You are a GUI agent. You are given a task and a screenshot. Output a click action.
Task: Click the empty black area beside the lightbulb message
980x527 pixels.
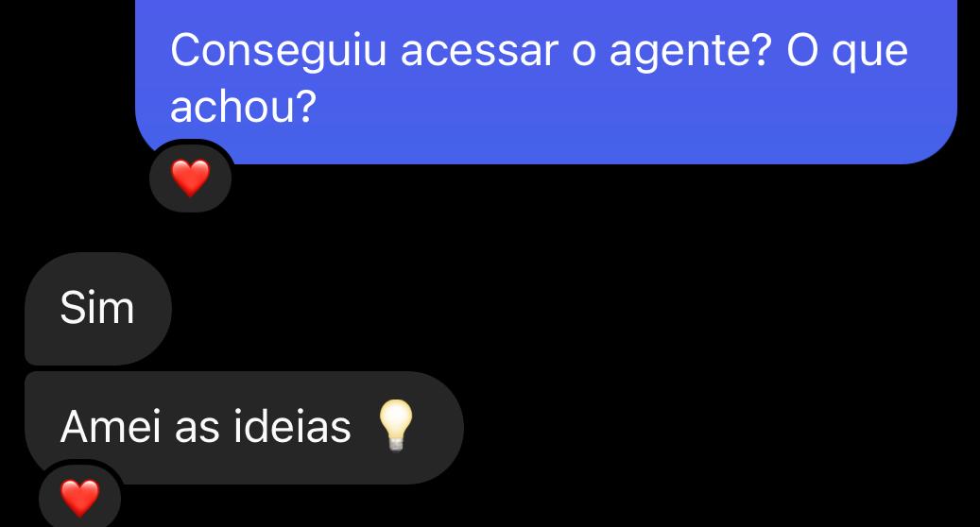coord(719,428)
